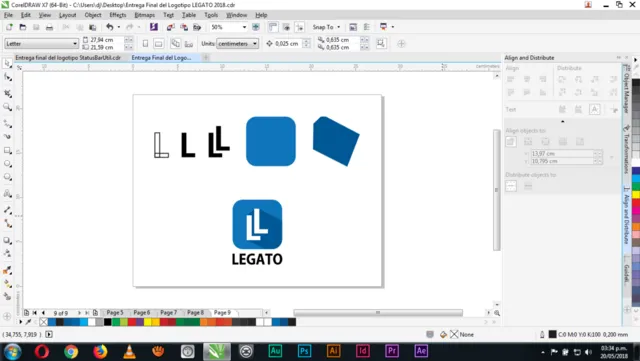
Task: Select the Text tool in toolbox
Action: click(7, 193)
